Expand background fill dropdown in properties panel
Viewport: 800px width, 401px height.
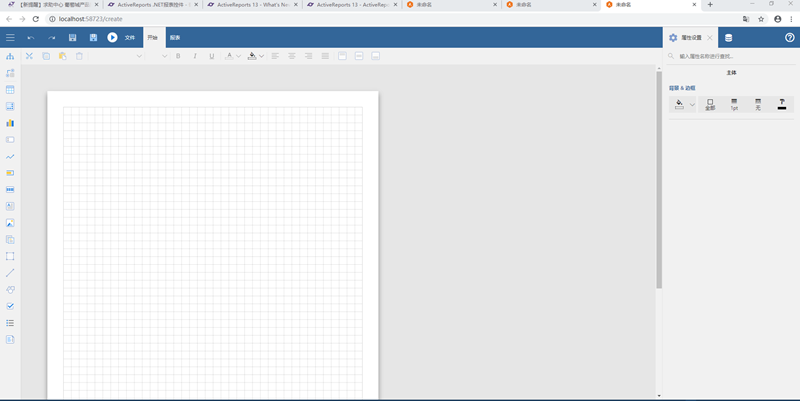(x=691, y=104)
